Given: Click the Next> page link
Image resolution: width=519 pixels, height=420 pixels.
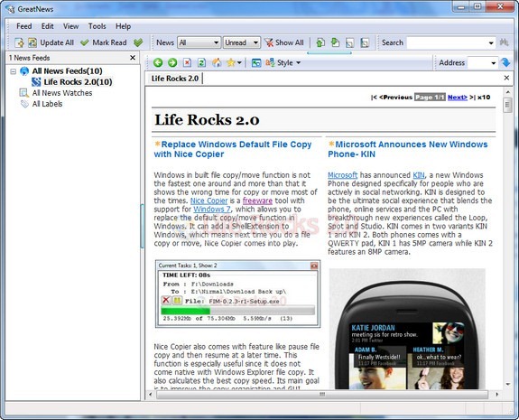Looking at the screenshot, I should pyautogui.click(x=458, y=97).
